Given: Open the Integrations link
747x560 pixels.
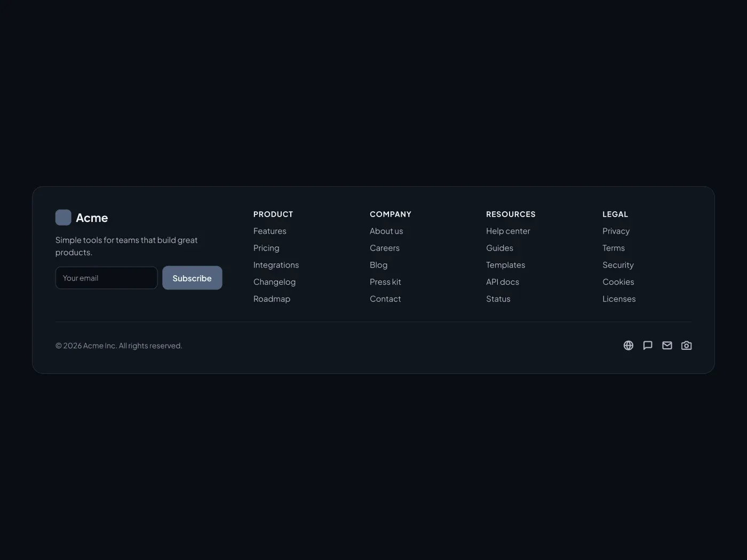Looking at the screenshot, I should click(276, 265).
